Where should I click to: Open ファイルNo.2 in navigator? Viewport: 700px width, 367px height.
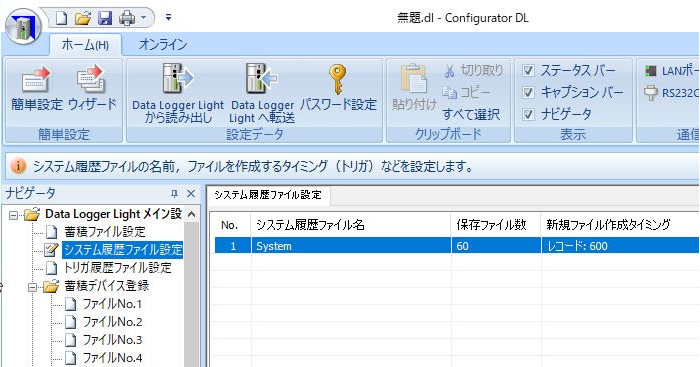[112, 322]
